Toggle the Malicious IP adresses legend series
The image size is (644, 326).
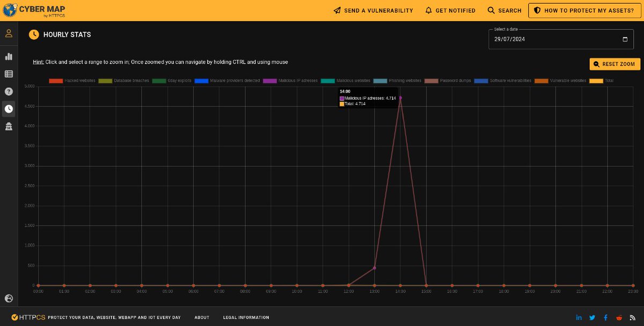pyautogui.click(x=297, y=80)
